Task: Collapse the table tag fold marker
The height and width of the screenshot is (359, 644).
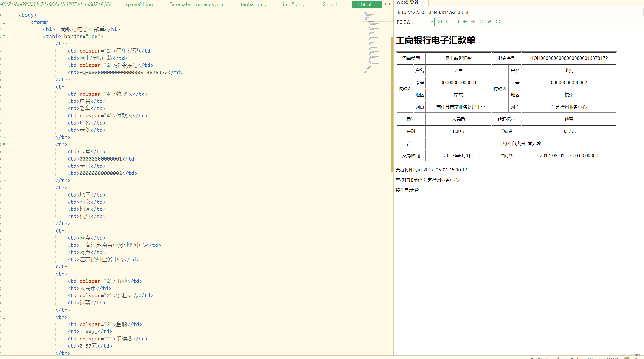Action: [x=4, y=37]
